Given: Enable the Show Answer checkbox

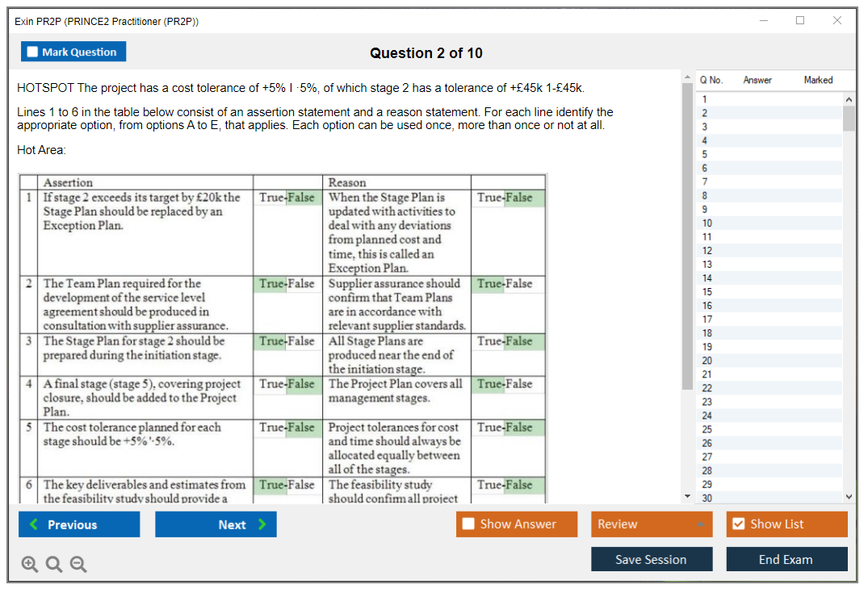Looking at the screenshot, I should pos(469,524).
